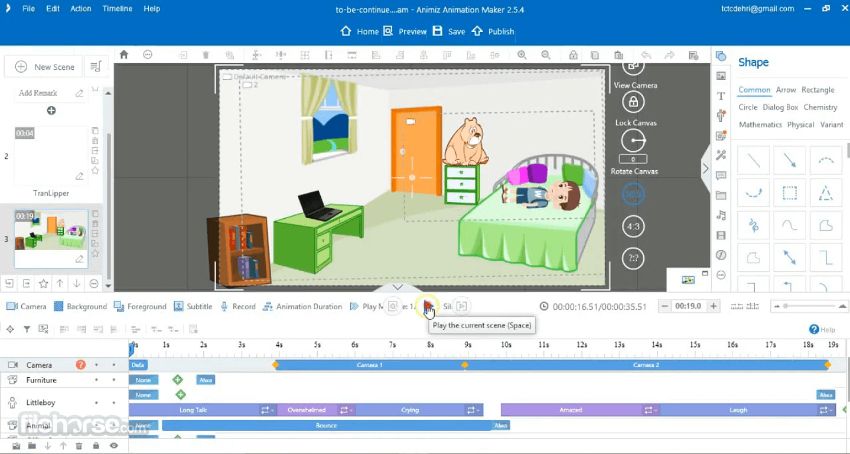
Task: Play the current scene
Action: pos(428,306)
